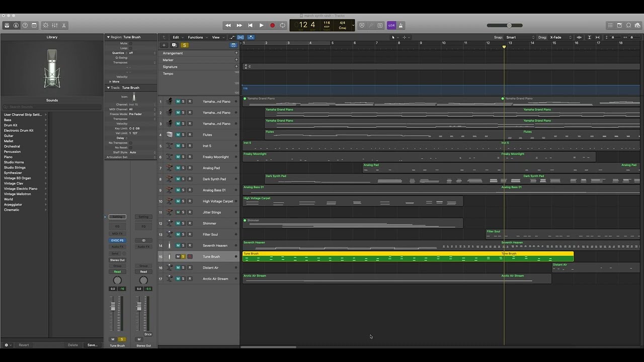The width and height of the screenshot is (644, 362).
Task: Solo the Analog Pad track
Action: pyautogui.click(x=184, y=168)
